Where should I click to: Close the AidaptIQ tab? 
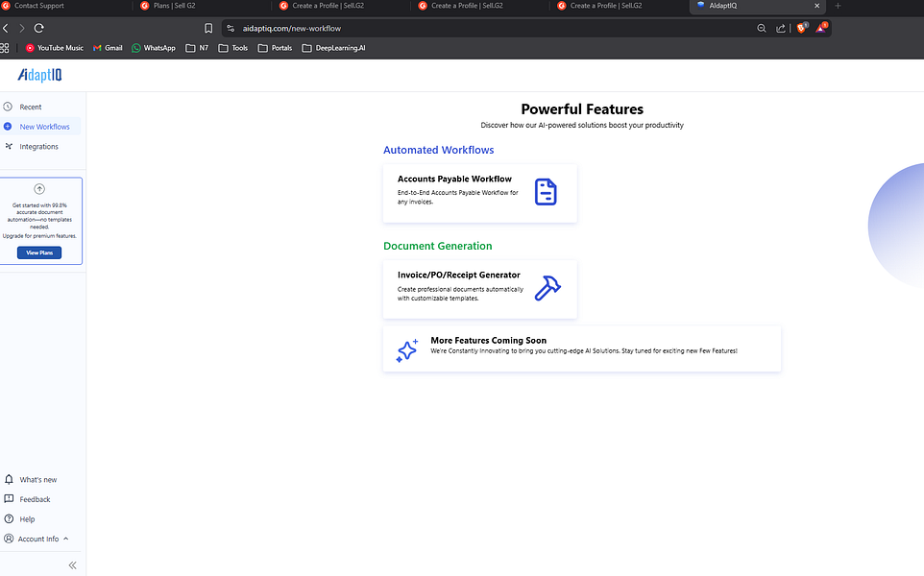(x=816, y=6)
